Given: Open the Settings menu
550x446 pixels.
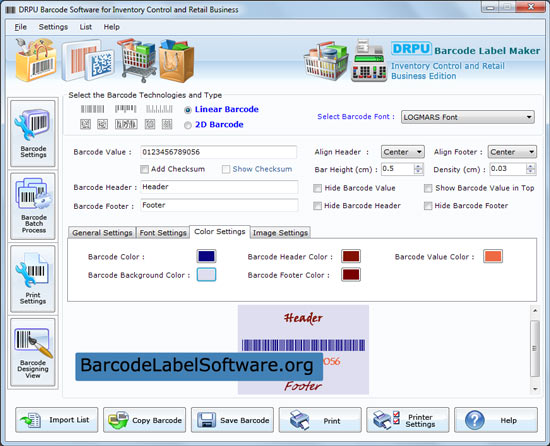Looking at the screenshot, I should [x=53, y=27].
